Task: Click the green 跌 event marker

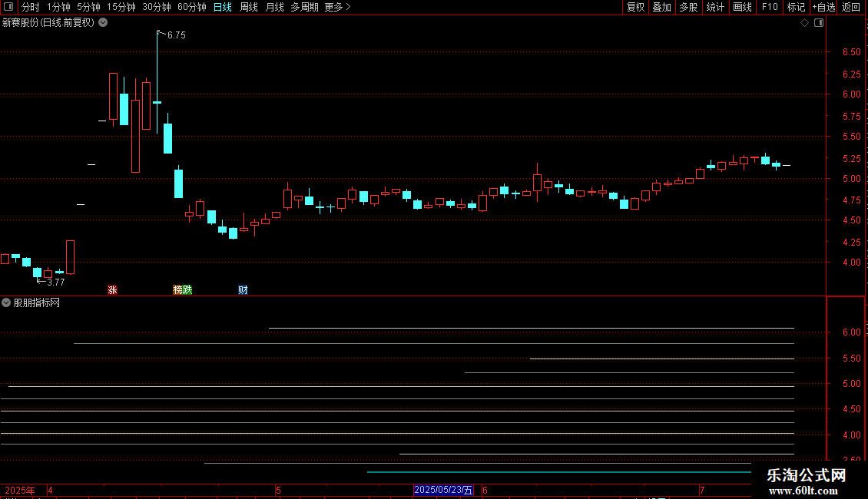Action: (x=187, y=290)
